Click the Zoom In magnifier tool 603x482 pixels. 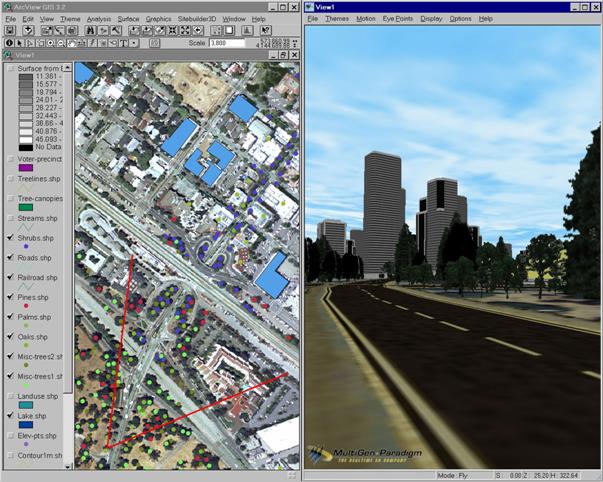(x=50, y=43)
